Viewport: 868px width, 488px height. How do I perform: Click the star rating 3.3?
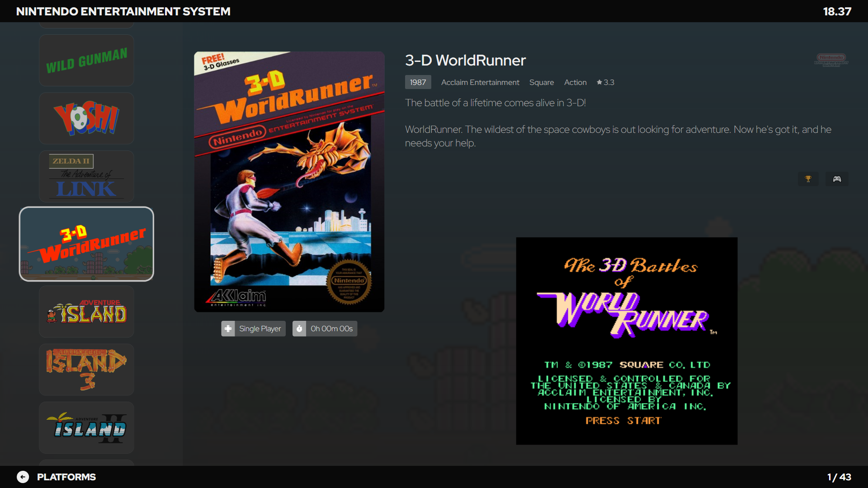[x=605, y=82]
